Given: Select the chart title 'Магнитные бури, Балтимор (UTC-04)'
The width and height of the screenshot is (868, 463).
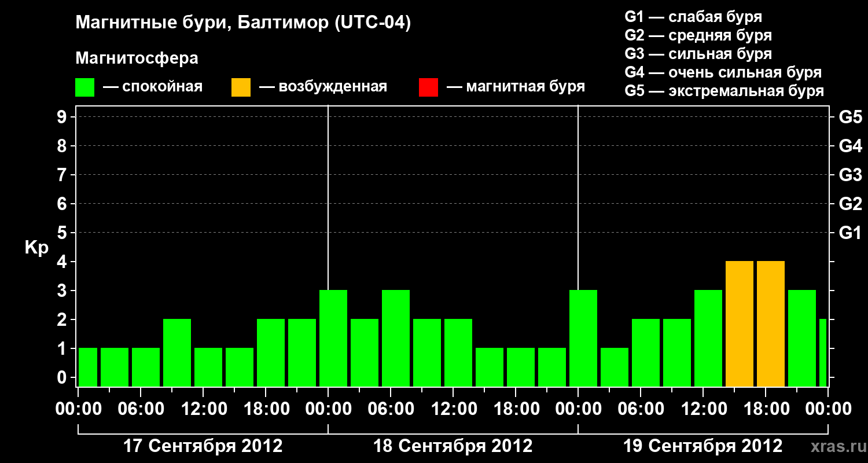Looking at the screenshot, I should click(x=243, y=24).
